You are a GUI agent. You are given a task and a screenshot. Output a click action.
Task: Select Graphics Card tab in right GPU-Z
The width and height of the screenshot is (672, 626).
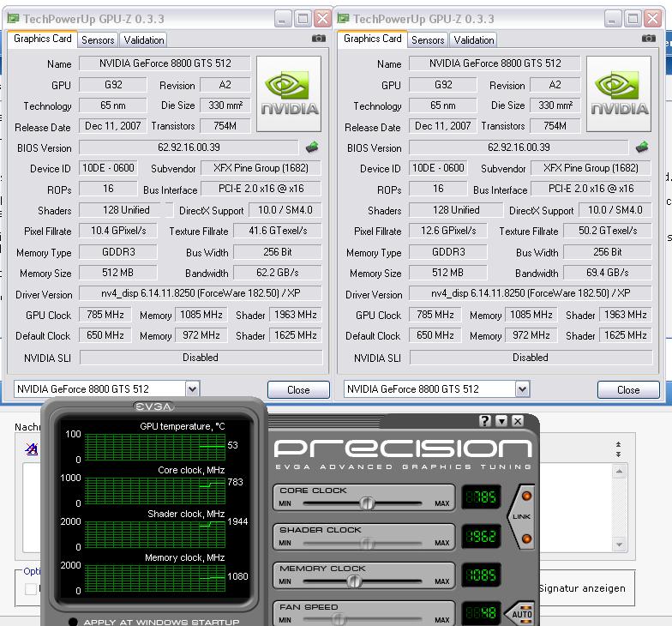click(372, 39)
